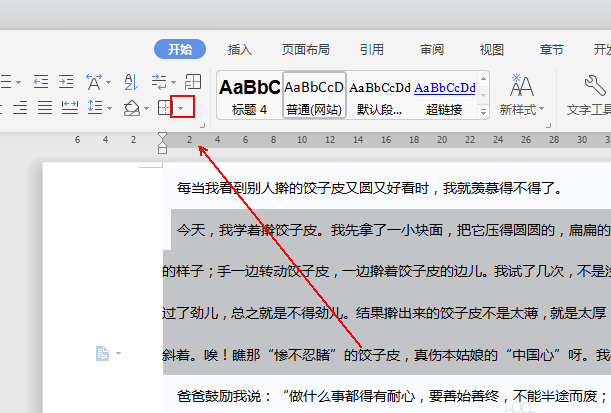Expand the styles gallery list
Image resolution: width=611 pixels, height=413 pixels.
[485, 109]
